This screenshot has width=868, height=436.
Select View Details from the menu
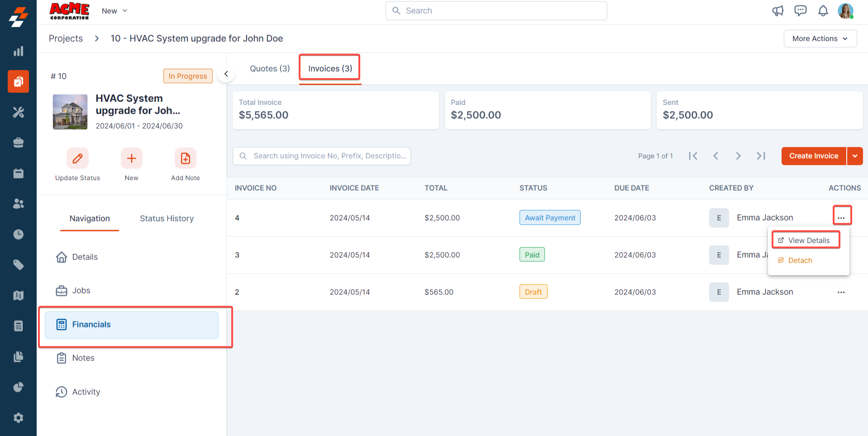click(x=808, y=240)
